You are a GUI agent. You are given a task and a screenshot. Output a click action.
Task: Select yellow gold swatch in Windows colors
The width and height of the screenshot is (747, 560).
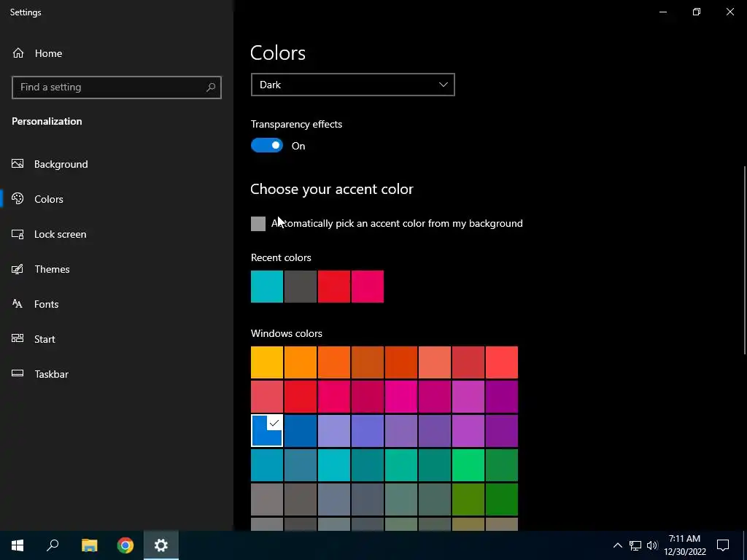point(267,362)
